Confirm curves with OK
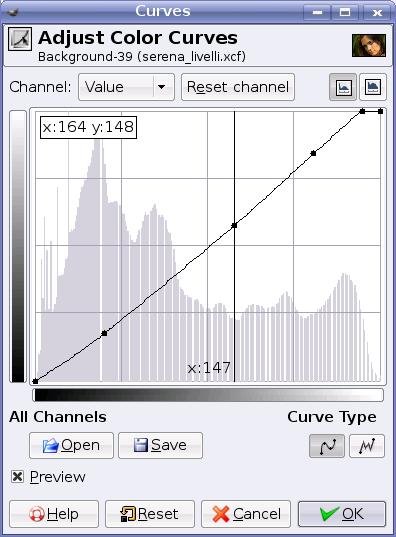Viewport: 396px width, 537px height. [x=342, y=514]
